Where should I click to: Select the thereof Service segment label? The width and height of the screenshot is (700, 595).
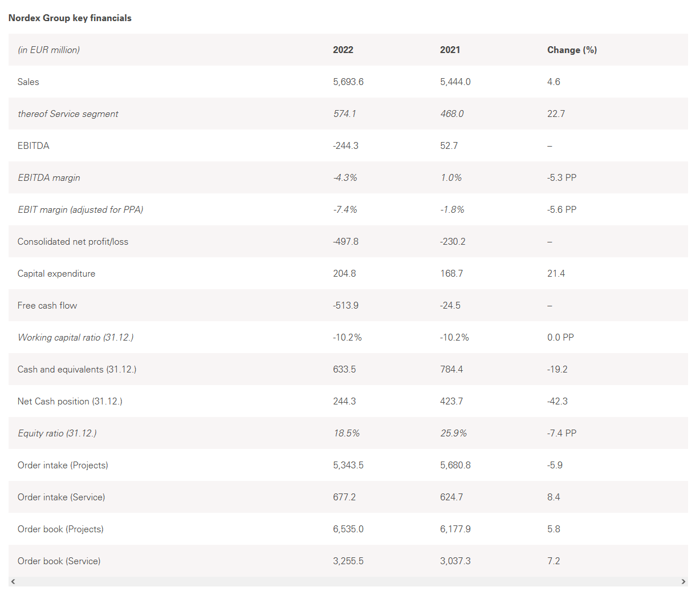pos(68,114)
